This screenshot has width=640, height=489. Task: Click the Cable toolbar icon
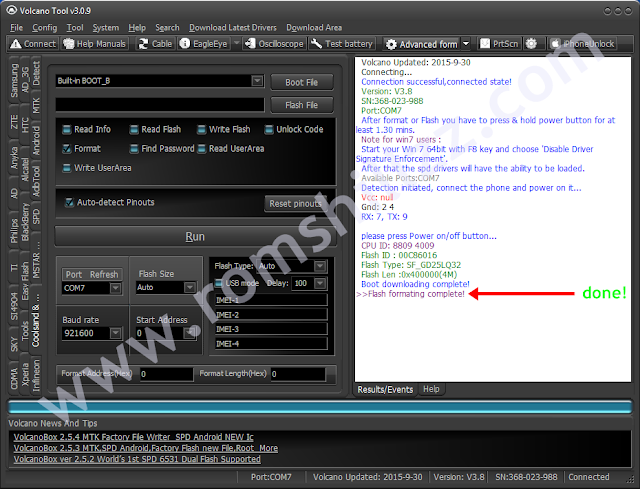pos(143,44)
